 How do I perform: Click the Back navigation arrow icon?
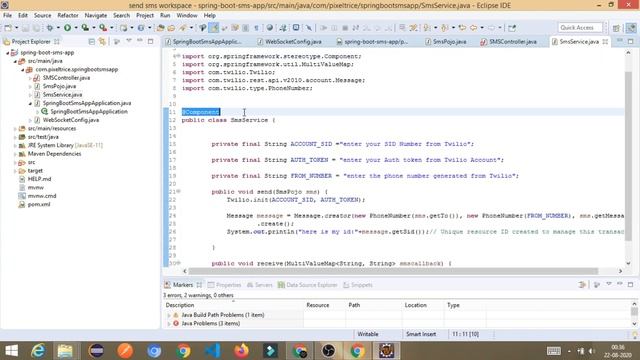[473, 28]
